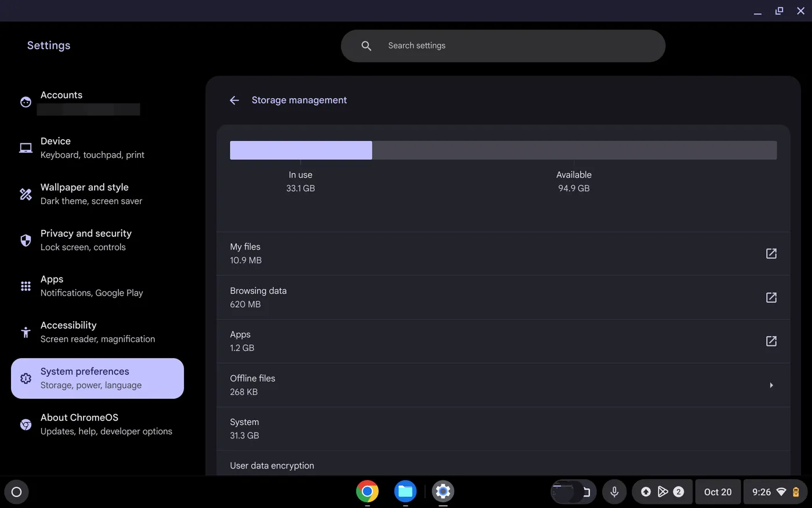This screenshot has width=812, height=508.
Task: Focus the Search settings field
Action: pyautogui.click(x=503, y=46)
